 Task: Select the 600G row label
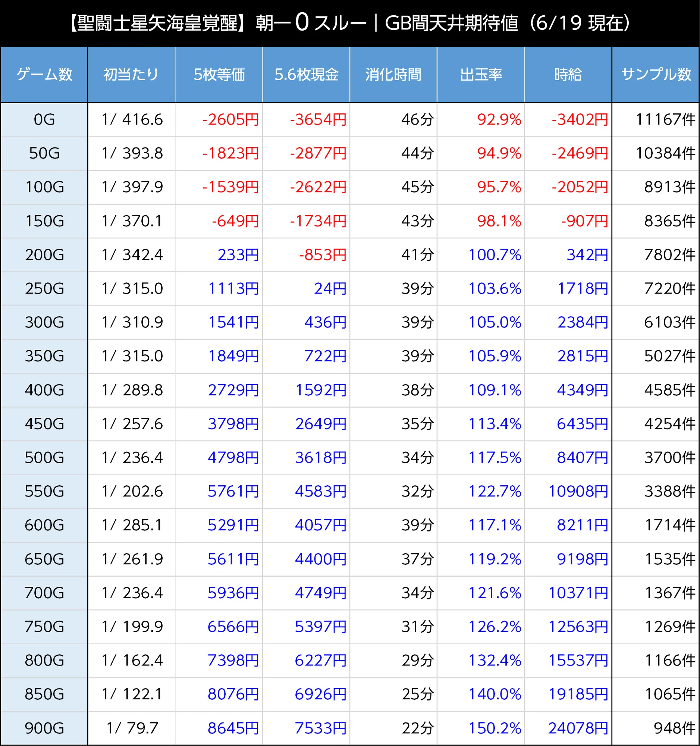tap(44, 525)
